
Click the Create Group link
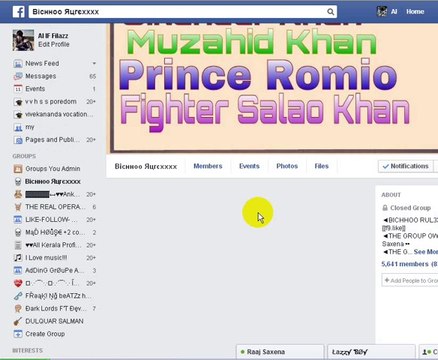tap(45, 334)
